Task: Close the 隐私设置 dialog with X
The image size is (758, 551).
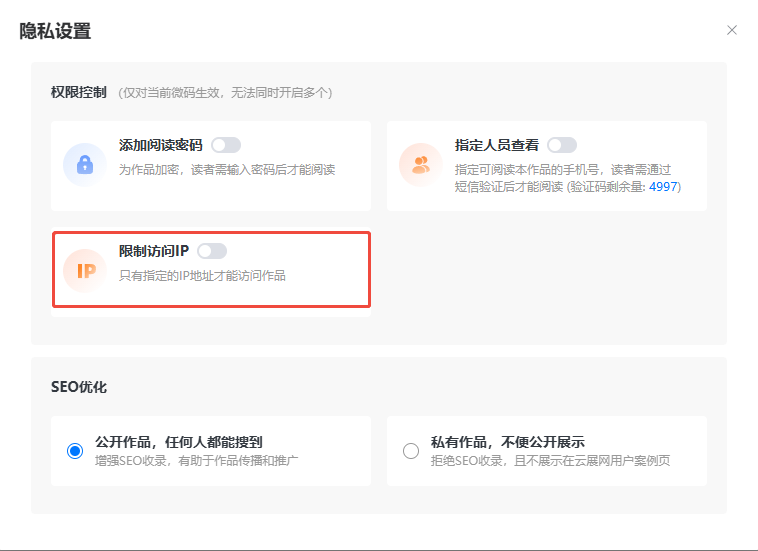Action: click(x=732, y=30)
